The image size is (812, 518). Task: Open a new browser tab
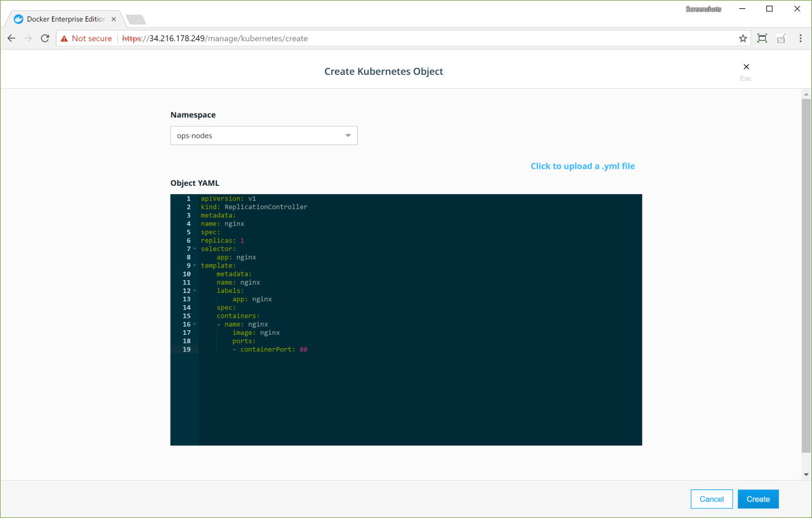pyautogui.click(x=136, y=20)
